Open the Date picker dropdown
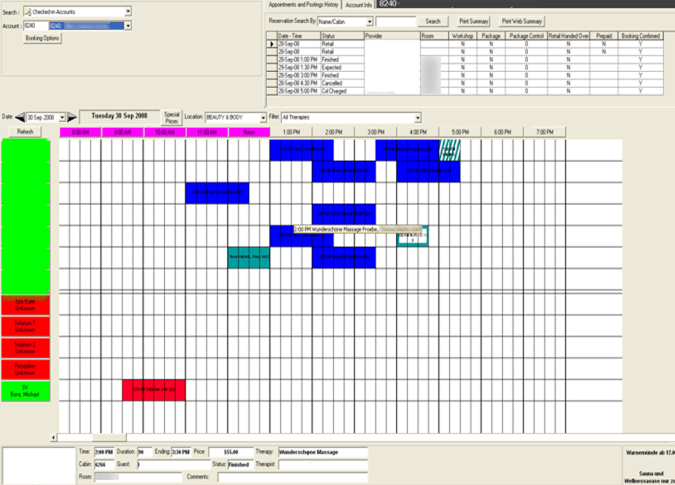Viewport: 675px width, 485px height. point(62,117)
